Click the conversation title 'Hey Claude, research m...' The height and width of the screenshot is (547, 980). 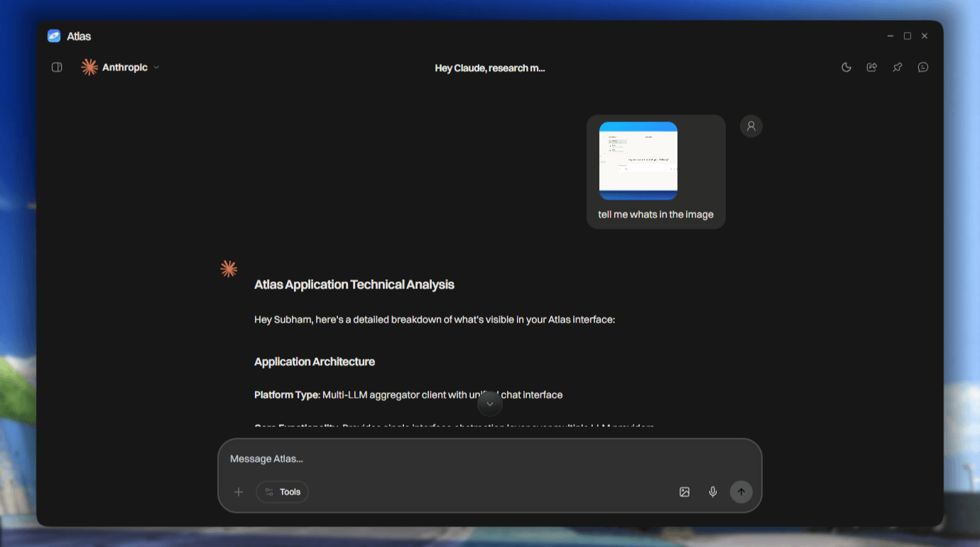(490, 68)
